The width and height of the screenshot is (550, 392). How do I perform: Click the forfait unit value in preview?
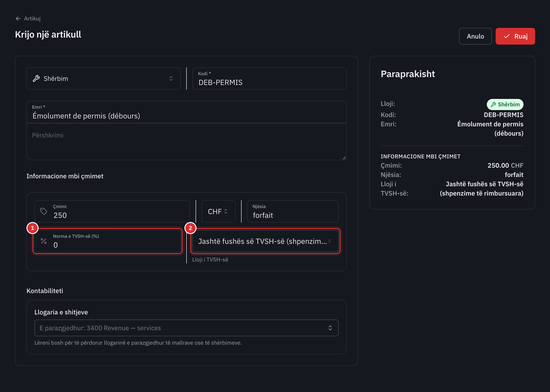point(514,174)
